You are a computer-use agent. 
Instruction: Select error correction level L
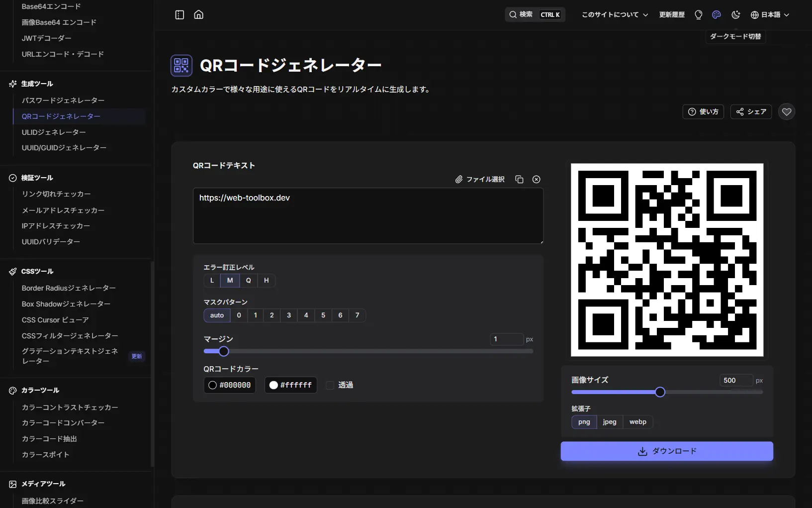212,281
